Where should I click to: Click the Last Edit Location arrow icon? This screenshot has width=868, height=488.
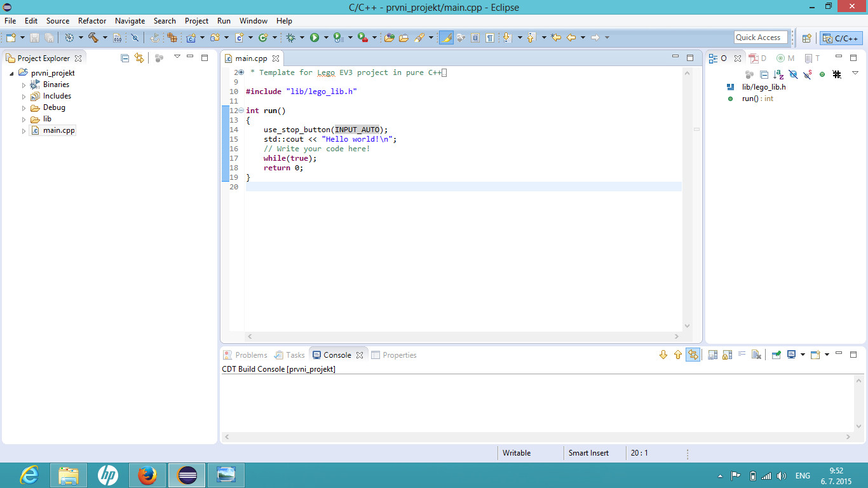(556, 38)
